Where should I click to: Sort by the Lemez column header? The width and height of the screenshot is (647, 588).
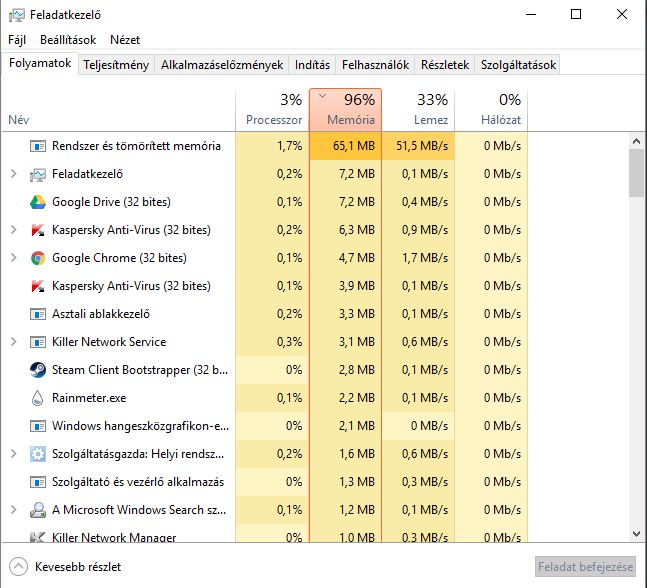[418, 110]
